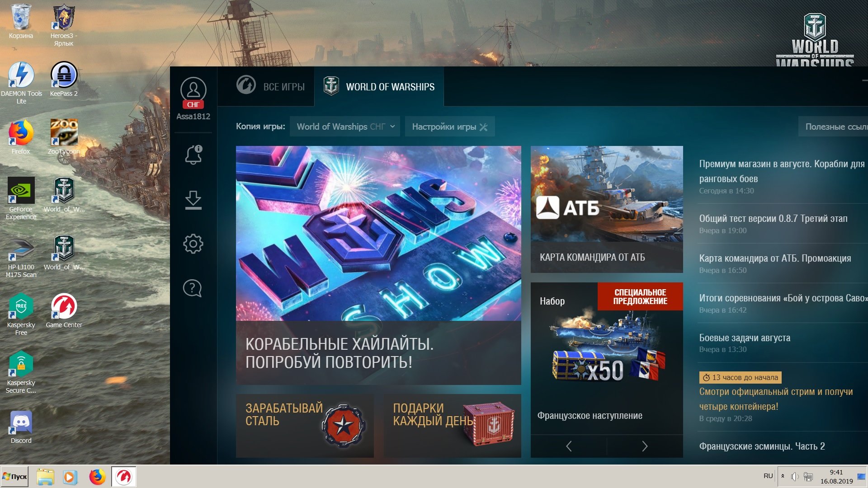Show previous offer with left arrow
The width and height of the screenshot is (868, 488).
[x=569, y=446]
